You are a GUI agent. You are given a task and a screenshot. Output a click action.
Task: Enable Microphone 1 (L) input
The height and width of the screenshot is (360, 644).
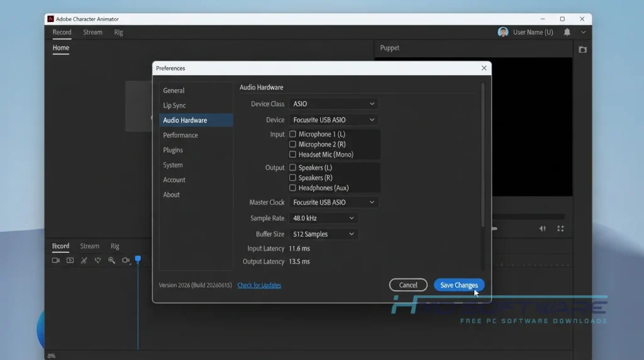[292, 134]
